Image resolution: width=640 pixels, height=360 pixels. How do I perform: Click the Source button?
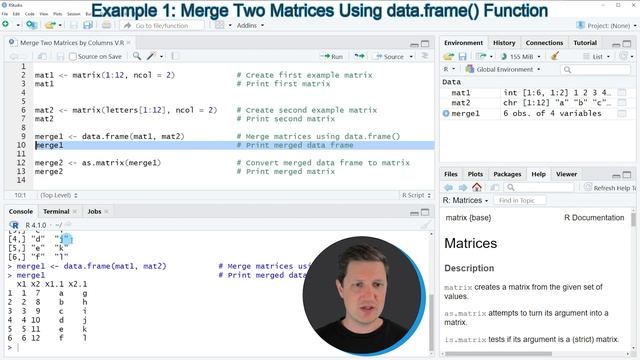tap(389, 56)
